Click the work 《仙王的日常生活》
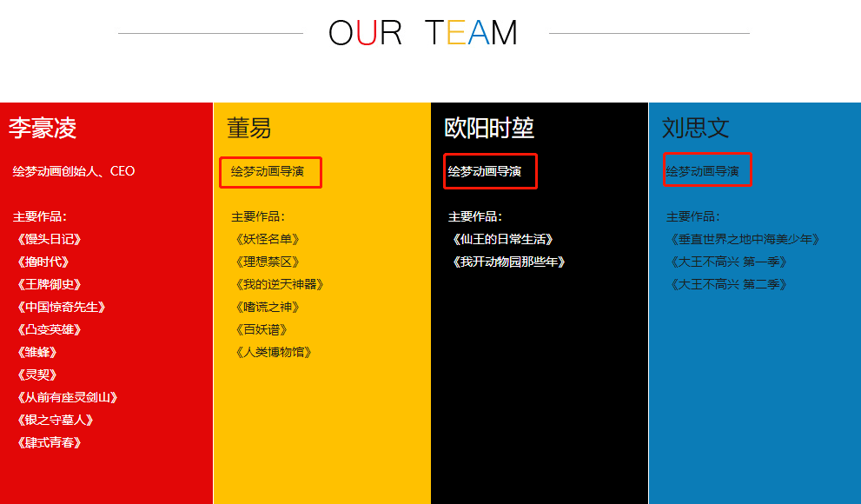Screen dimensions: 861x504 pos(502,239)
